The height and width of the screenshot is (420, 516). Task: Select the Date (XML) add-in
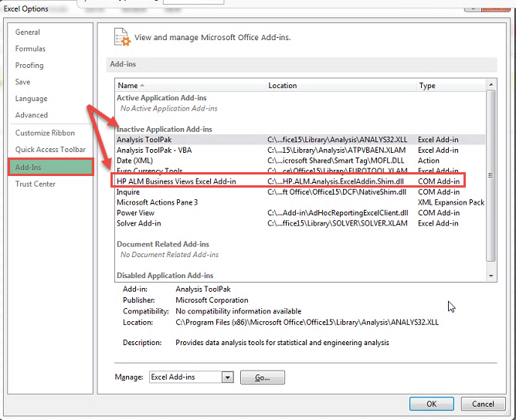pos(300,161)
